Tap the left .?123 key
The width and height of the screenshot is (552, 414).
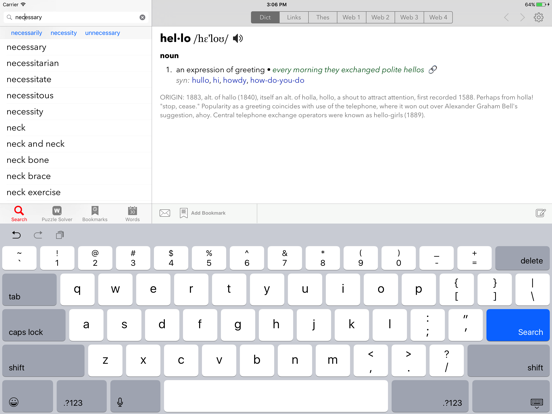pyautogui.click(x=82, y=396)
